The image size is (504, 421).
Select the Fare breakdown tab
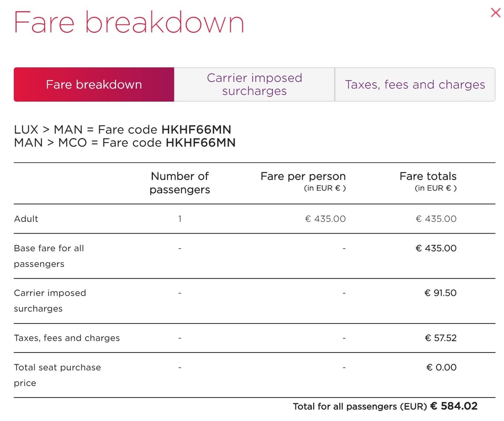point(94,84)
